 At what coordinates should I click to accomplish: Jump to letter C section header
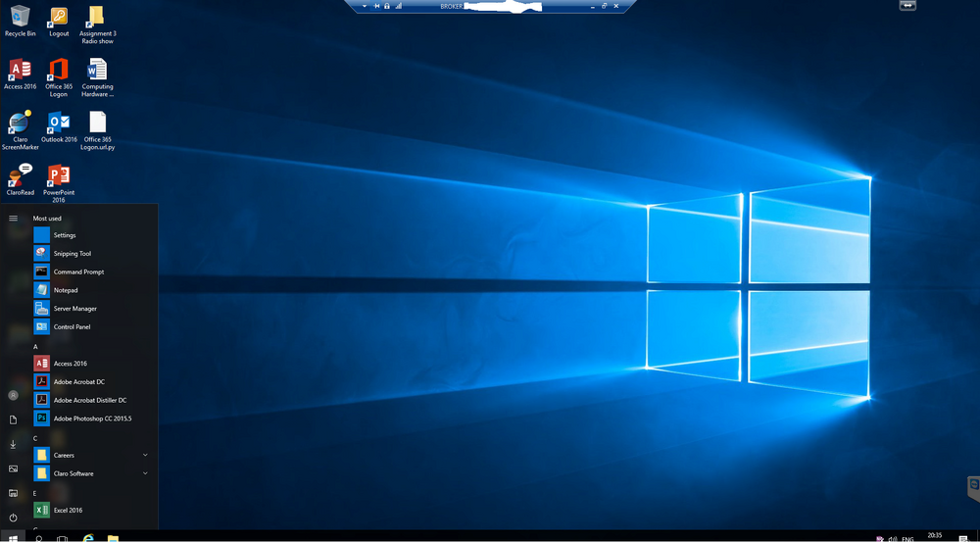click(x=35, y=438)
